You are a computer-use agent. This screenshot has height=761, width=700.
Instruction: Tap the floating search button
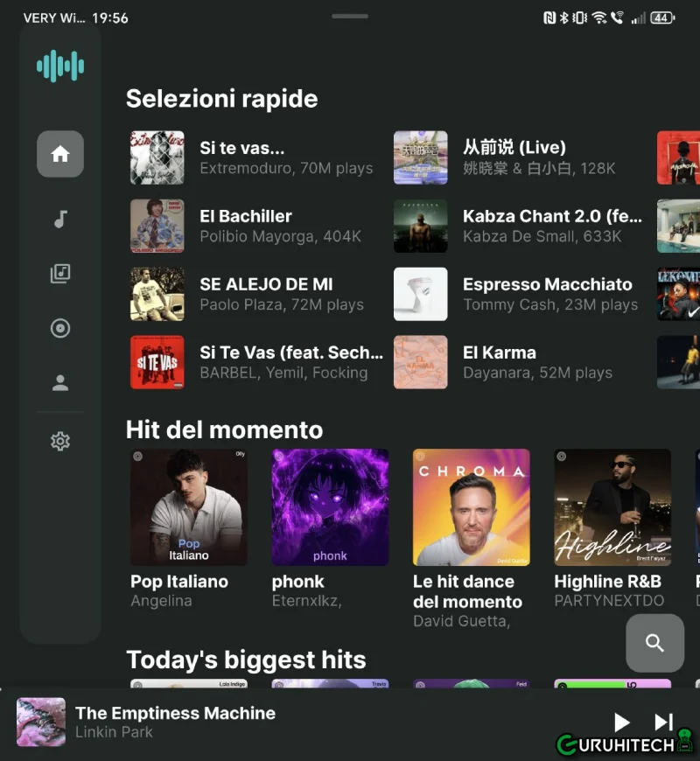click(x=654, y=643)
